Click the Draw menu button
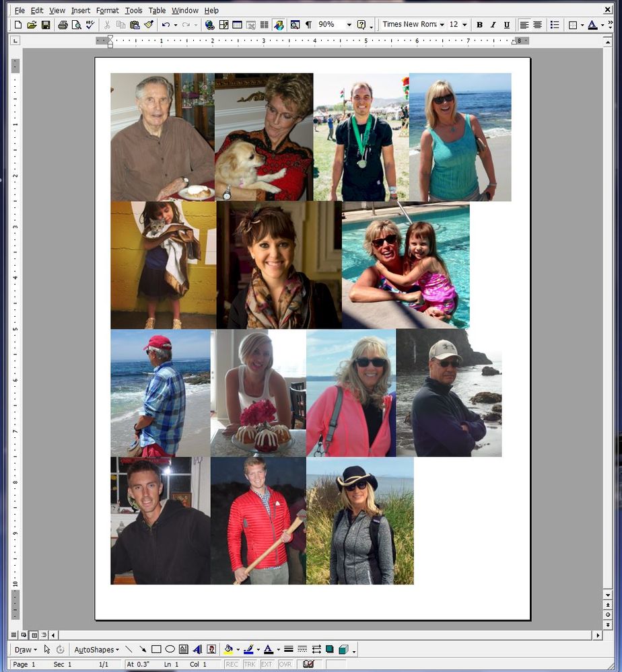 (x=25, y=650)
